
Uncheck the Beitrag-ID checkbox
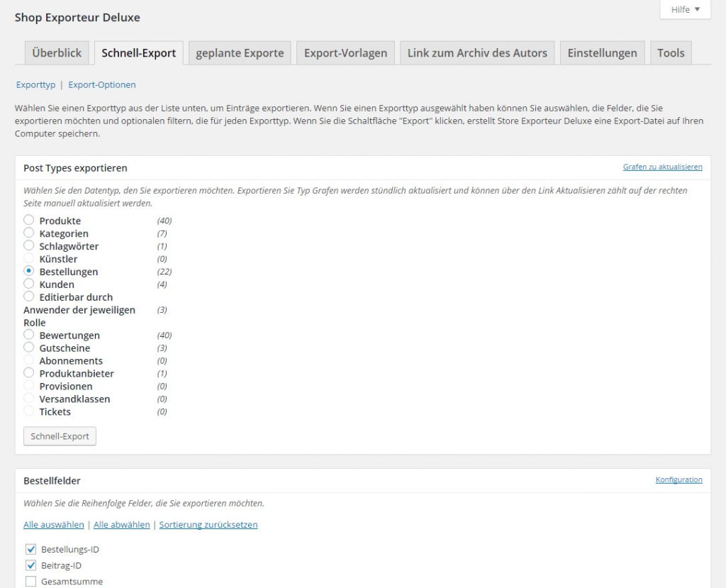(x=31, y=565)
